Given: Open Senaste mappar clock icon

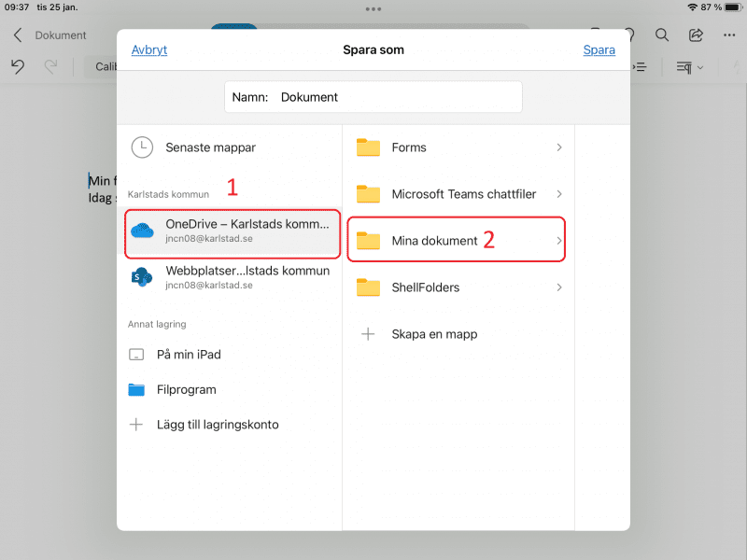Looking at the screenshot, I should tap(142, 147).
